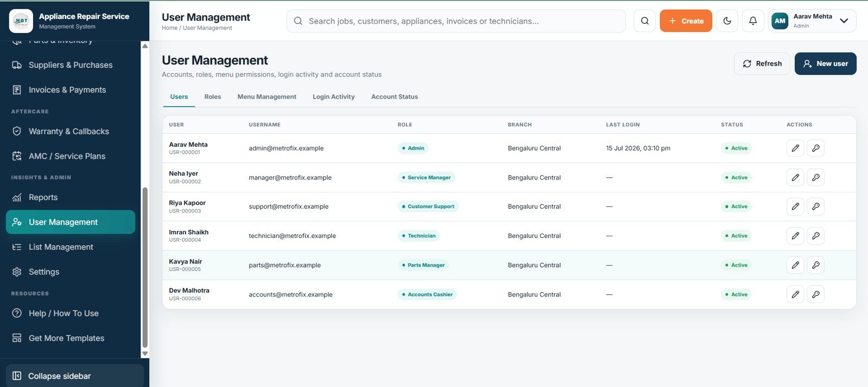Image resolution: width=868 pixels, height=387 pixels.
Task: Click admin@metrofix.example username
Action: [286, 149]
